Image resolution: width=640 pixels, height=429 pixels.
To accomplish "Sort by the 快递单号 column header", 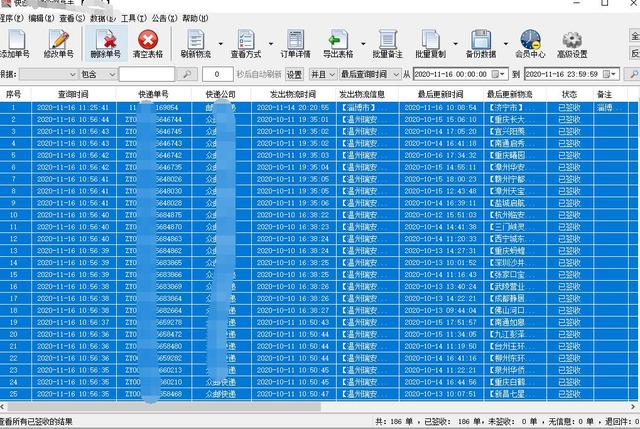I will pos(153,94).
